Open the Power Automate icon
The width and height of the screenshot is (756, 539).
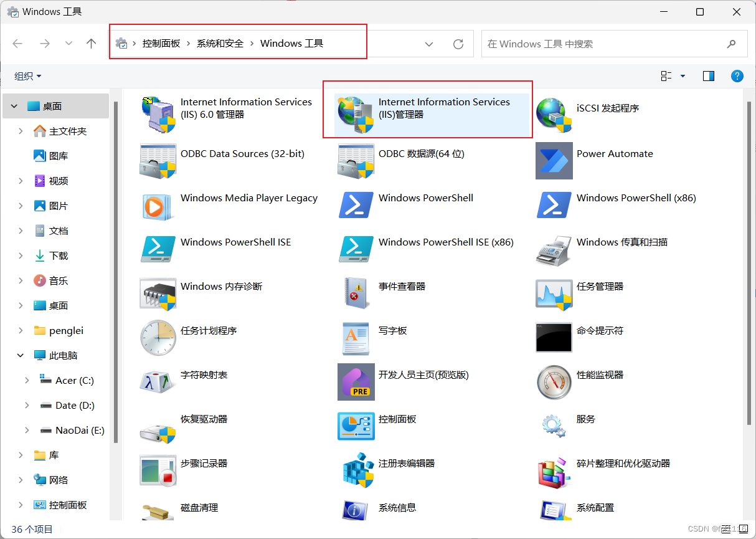point(554,160)
